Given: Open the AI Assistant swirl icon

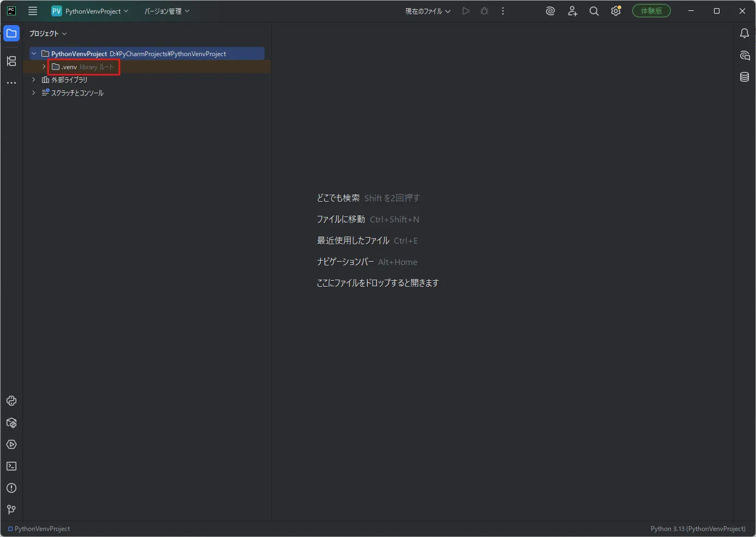Looking at the screenshot, I should pyautogui.click(x=550, y=11).
